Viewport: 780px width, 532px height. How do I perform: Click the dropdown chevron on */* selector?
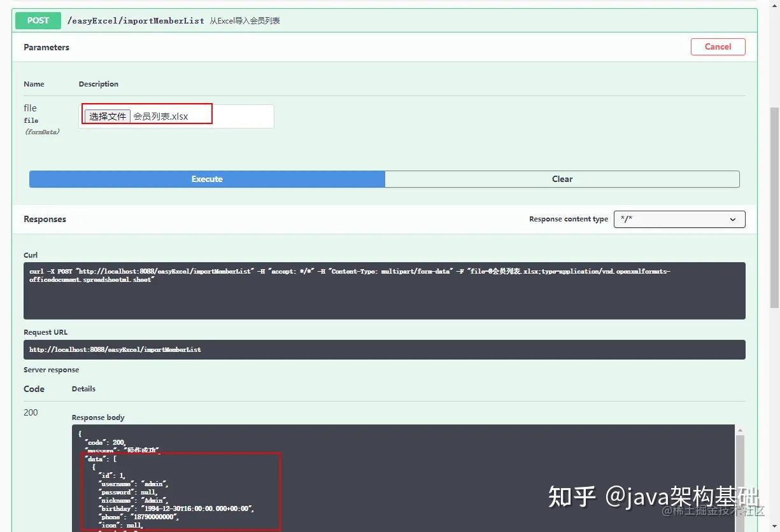732,219
